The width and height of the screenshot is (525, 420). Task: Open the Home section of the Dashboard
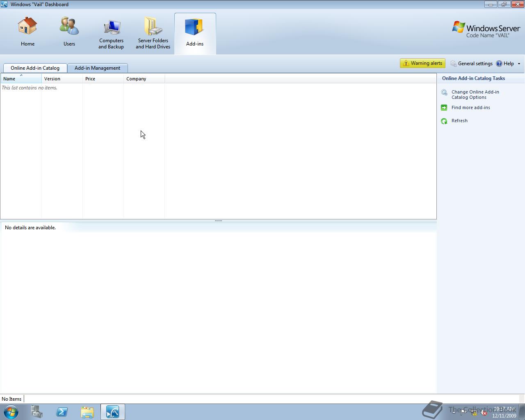click(x=27, y=32)
